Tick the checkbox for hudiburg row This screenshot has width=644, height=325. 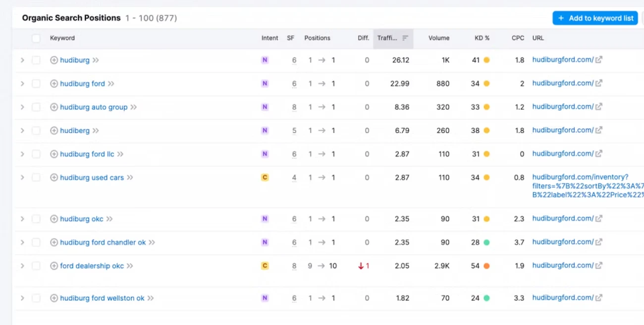(36, 60)
